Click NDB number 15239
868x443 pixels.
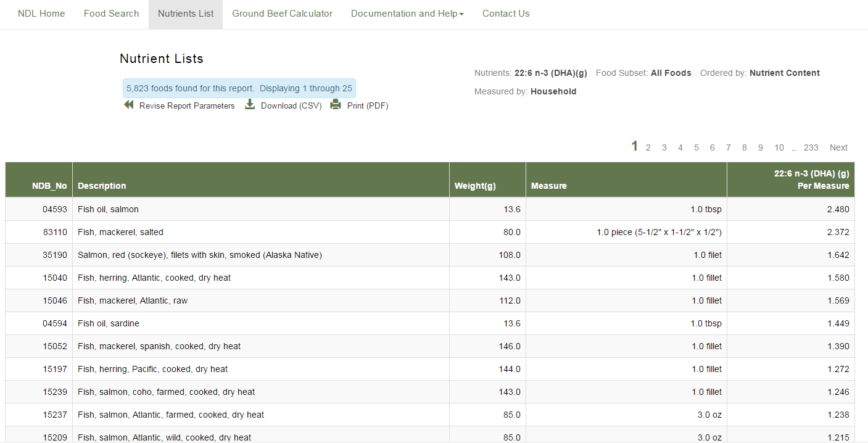tap(55, 392)
